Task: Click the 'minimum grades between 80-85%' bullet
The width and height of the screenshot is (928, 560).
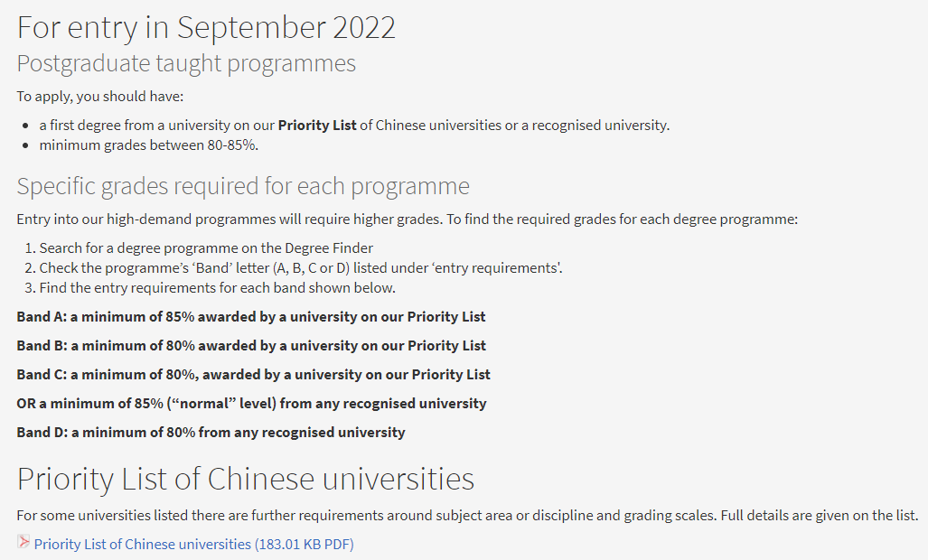Action: pos(148,145)
